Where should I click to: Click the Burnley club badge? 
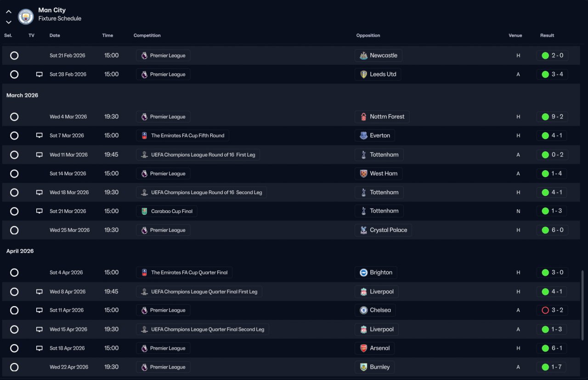click(363, 367)
